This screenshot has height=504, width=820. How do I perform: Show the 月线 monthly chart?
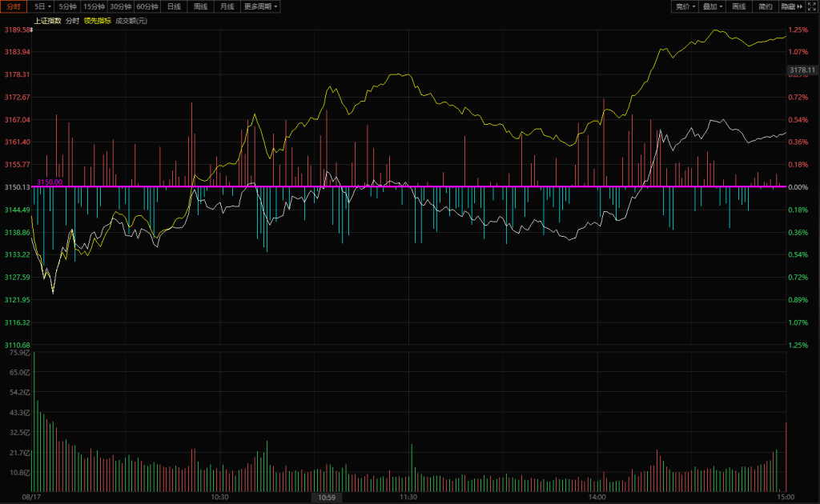[x=227, y=6]
